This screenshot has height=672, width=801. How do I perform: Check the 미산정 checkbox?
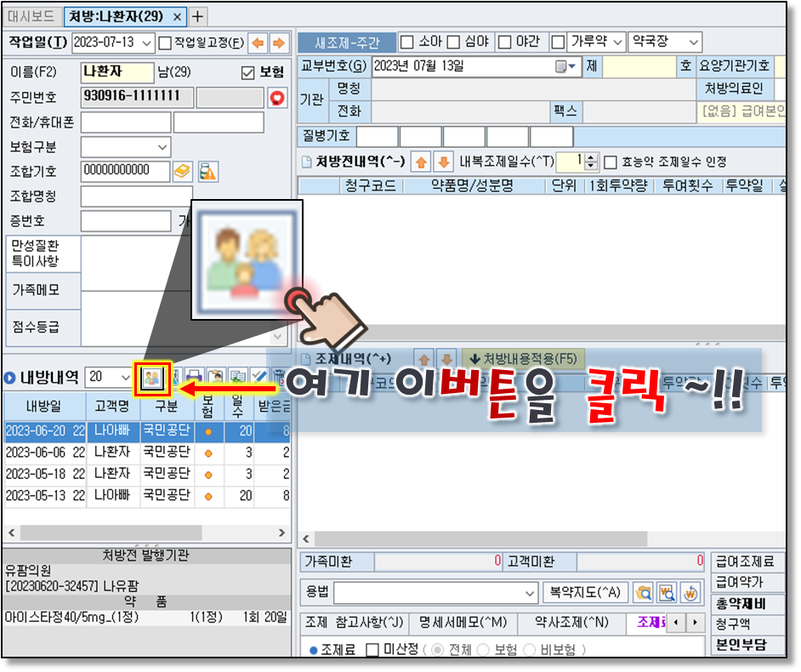click(x=372, y=650)
